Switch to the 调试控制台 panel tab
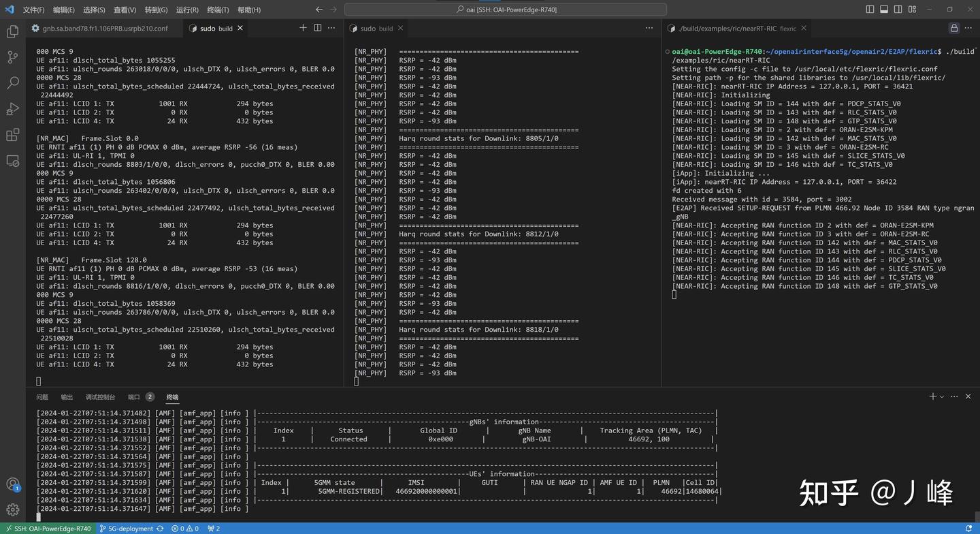 coord(100,397)
